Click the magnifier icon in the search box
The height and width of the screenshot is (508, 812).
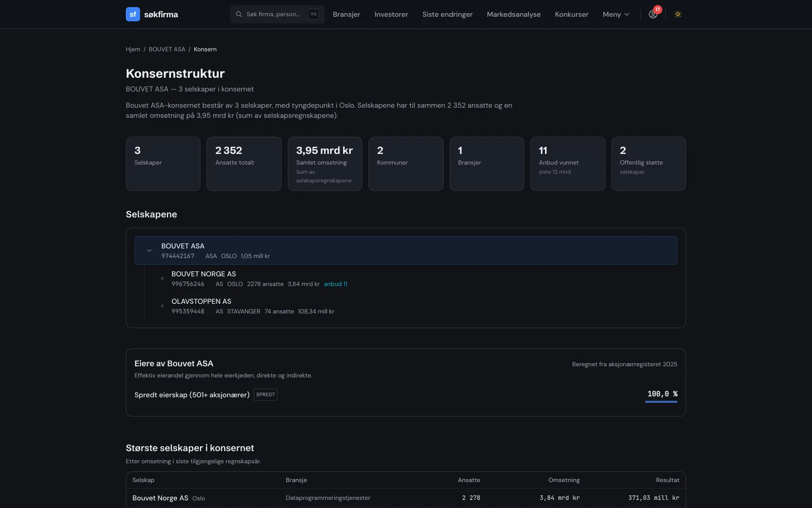click(239, 14)
